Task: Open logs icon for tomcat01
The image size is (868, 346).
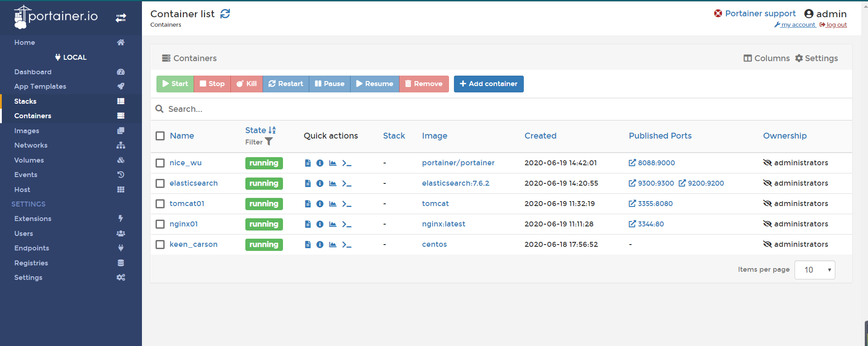Action: [x=308, y=204]
